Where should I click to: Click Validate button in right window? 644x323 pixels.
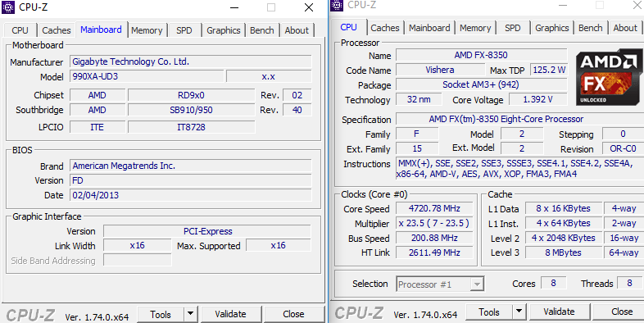559,312
